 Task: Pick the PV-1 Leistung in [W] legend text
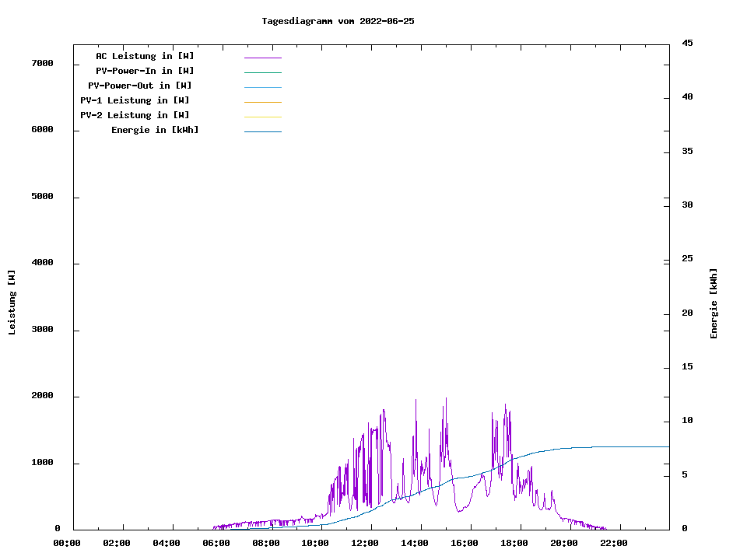point(135,100)
